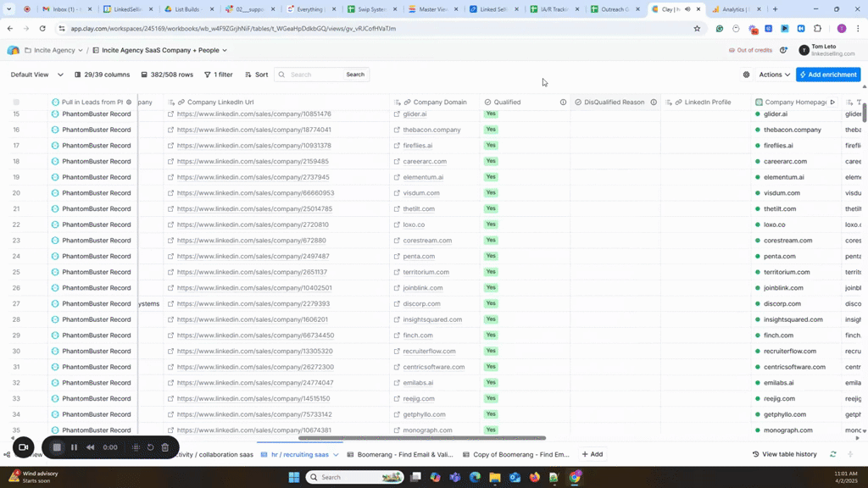Open the table settings gear icon
The image size is (868, 488).
[746, 75]
